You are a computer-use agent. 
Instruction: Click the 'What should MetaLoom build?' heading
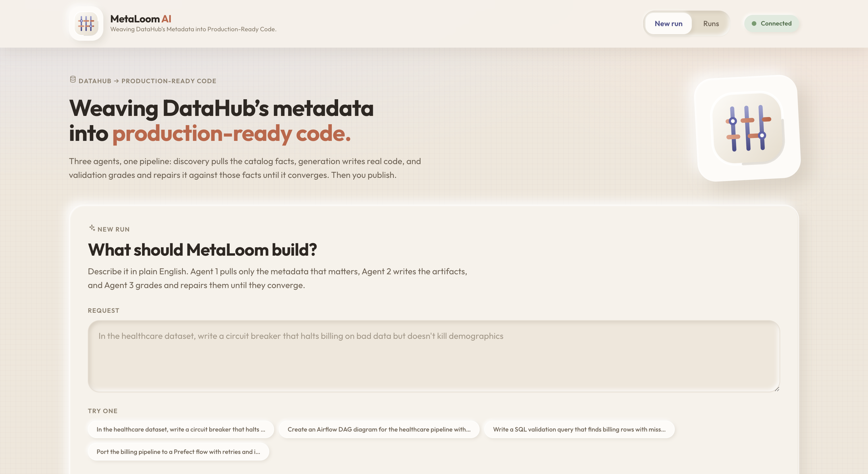click(x=203, y=250)
